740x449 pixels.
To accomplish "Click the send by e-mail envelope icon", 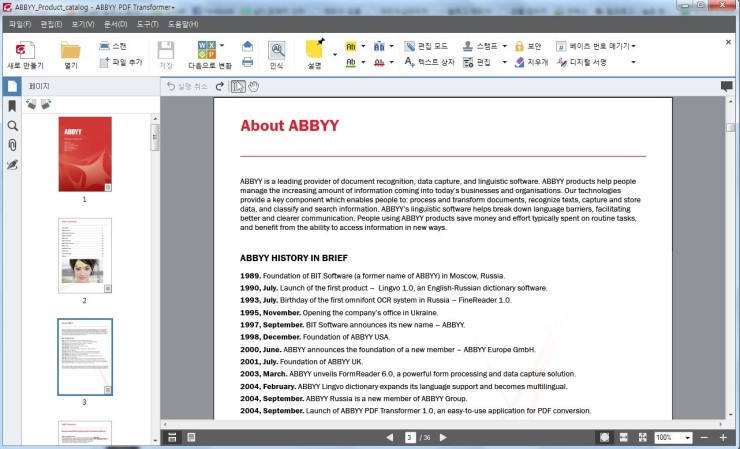I will [247, 46].
